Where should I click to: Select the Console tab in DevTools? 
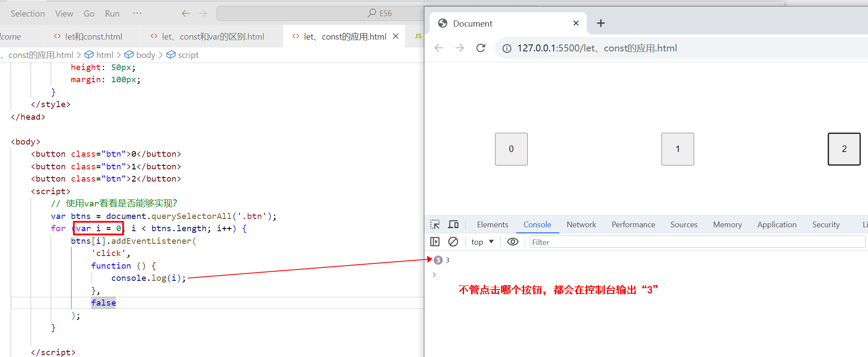537,225
